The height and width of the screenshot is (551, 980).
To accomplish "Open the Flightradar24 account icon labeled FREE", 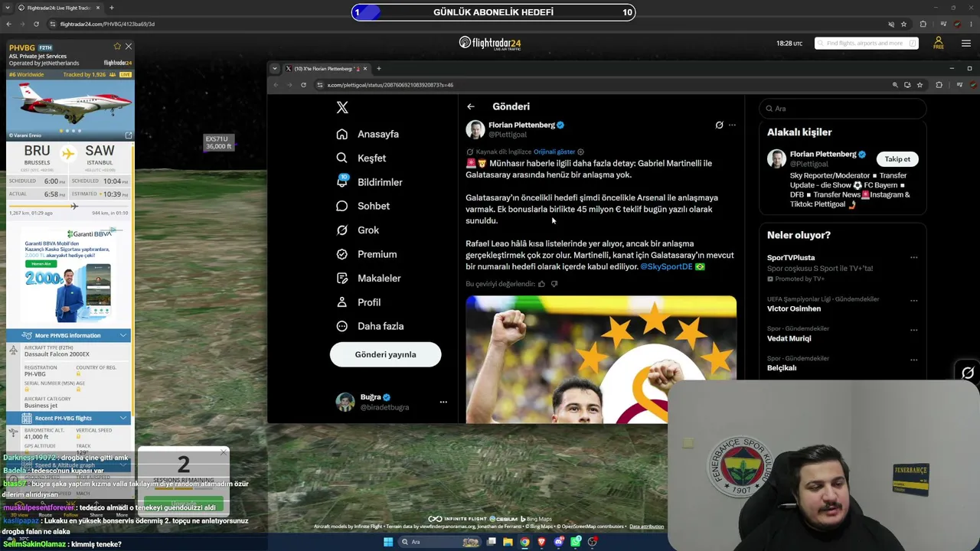I will 938,43.
